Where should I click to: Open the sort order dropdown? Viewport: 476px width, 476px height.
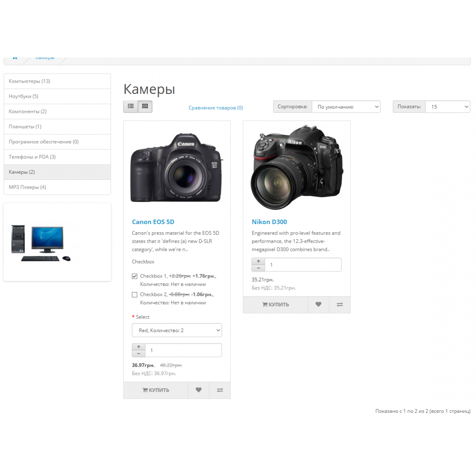pos(346,107)
